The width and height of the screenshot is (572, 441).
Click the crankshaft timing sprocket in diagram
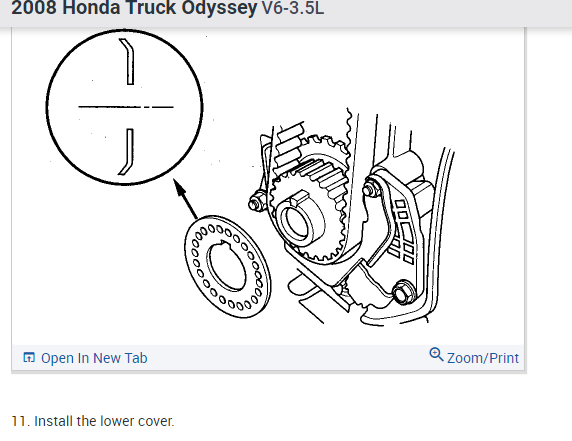(308, 200)
